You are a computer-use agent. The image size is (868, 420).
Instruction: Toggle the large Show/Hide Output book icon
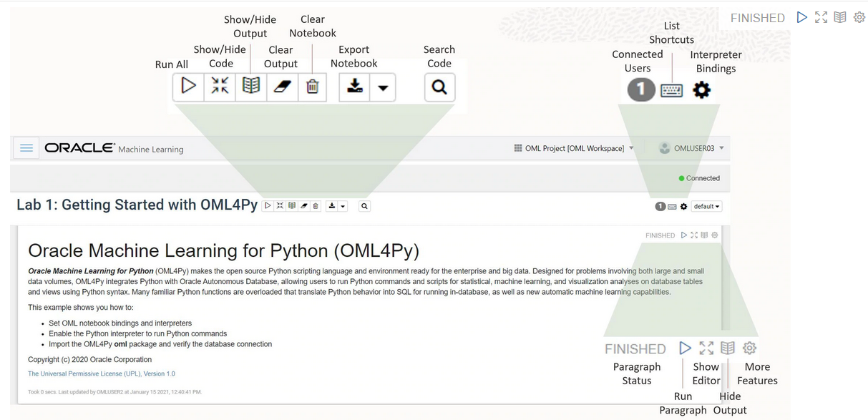[x=250, y=87]
